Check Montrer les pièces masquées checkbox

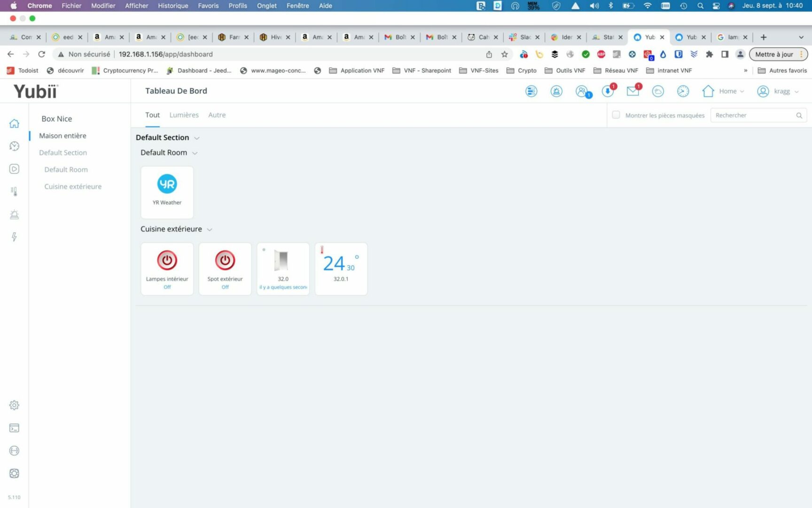[x=616, y=115]
